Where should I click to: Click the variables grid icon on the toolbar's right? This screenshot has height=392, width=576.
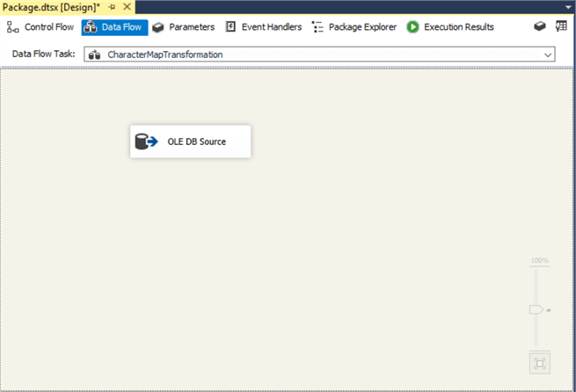coord(561,26)
